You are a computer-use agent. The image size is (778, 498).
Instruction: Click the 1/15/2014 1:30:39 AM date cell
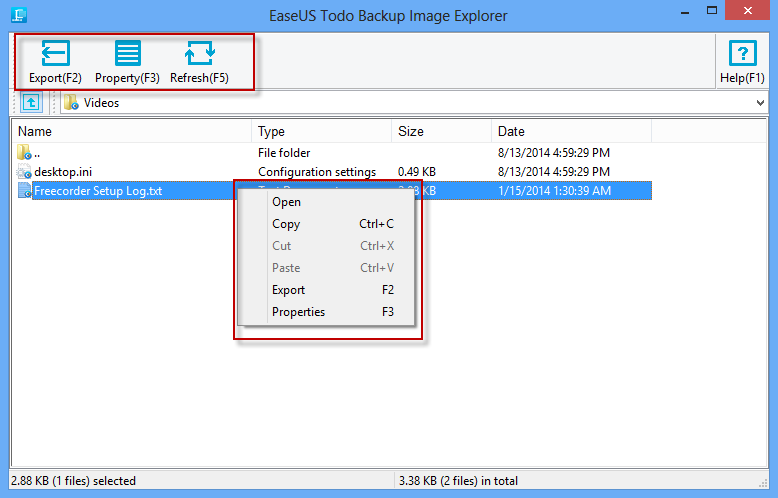coord(554,191)
